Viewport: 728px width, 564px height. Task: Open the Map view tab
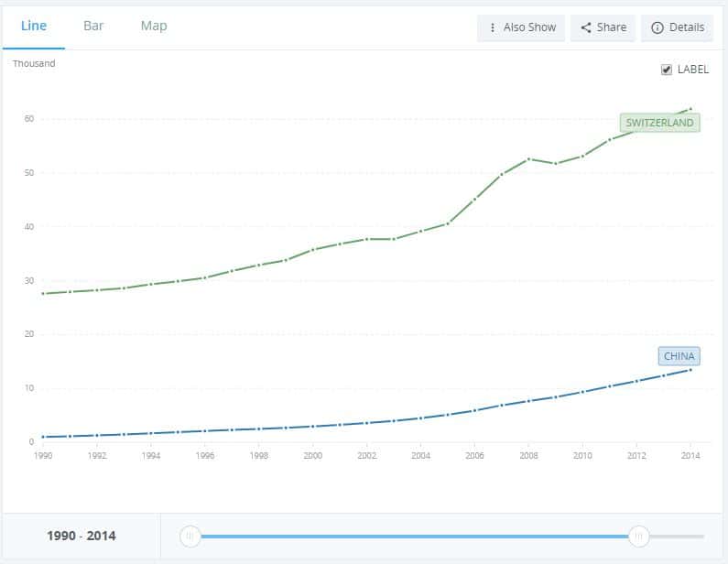154,26
